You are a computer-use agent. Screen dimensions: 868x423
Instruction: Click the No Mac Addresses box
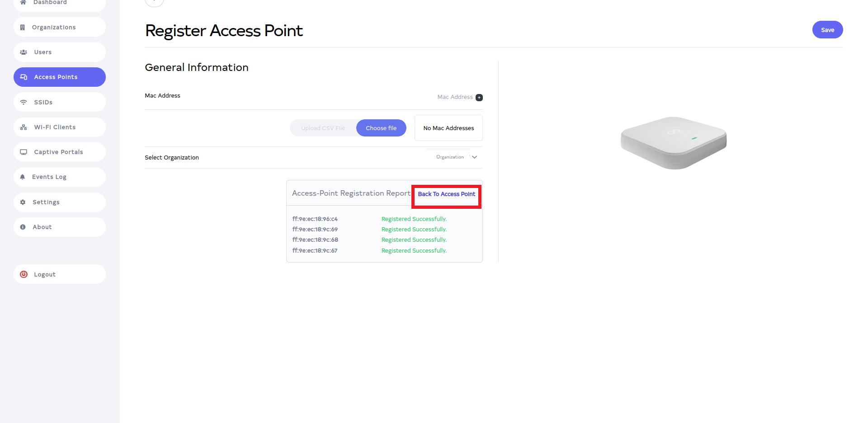coord(448,128)
